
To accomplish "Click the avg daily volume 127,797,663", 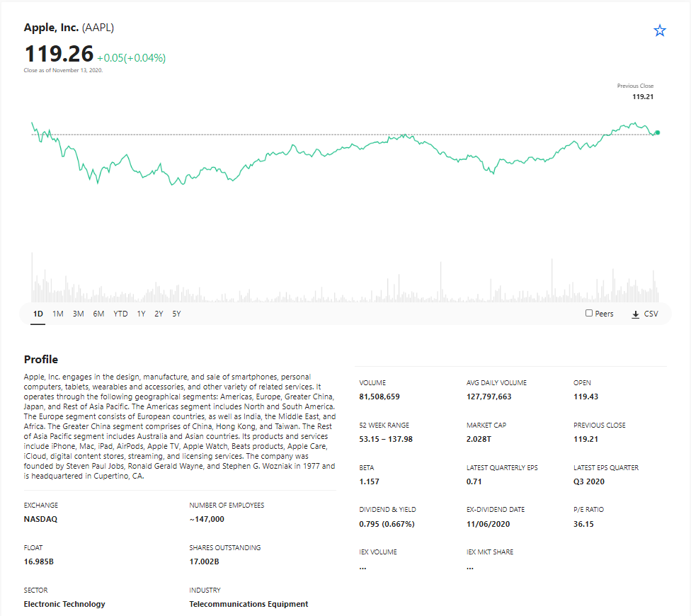I will click(x=489, y=397).
